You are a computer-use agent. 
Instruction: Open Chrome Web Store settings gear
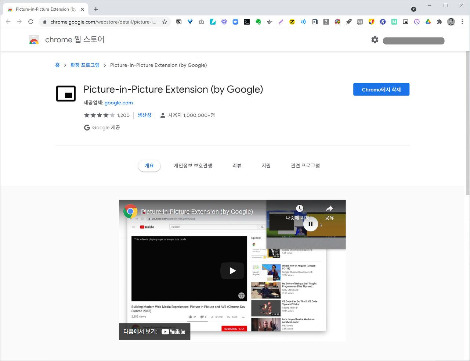pyautogui.click(x=375, y=40)
